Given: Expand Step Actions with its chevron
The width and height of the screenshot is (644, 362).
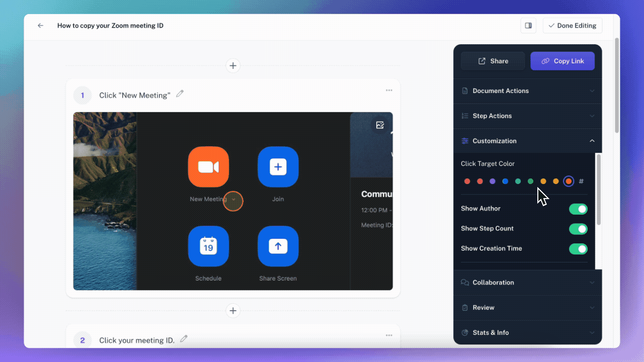Looking at the screenshot, I should (592, 116).
